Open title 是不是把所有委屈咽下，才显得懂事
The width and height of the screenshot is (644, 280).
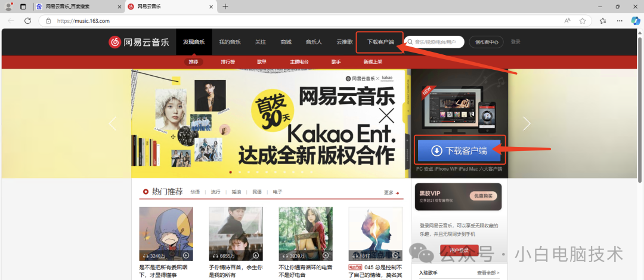163,271
